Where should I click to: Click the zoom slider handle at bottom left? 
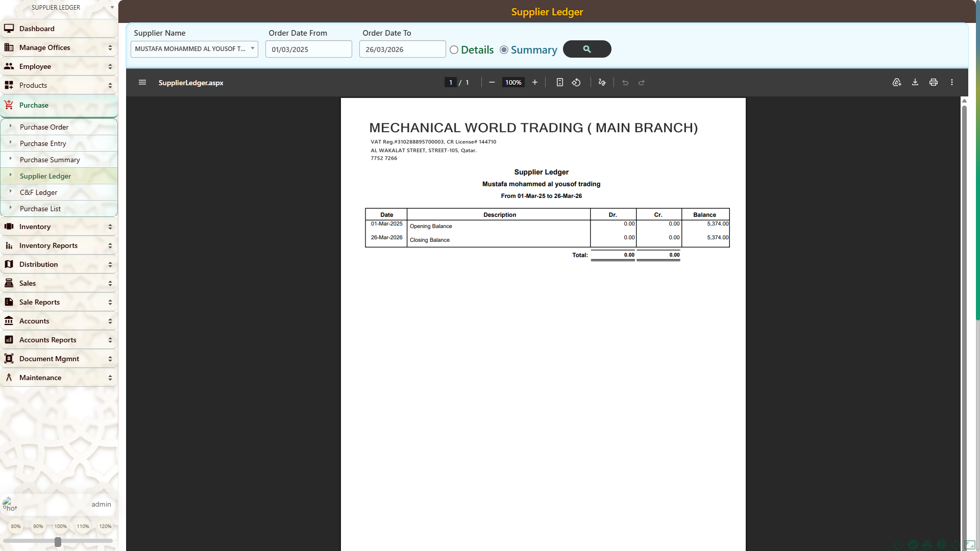pyautogui.click(x=58, y=542)
